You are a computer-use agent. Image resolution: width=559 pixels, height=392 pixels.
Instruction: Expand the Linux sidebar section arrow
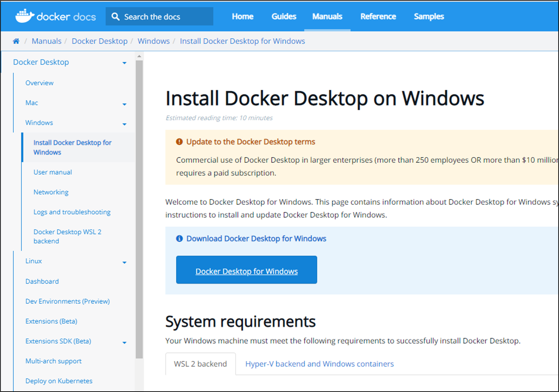(x=124, y=262)
